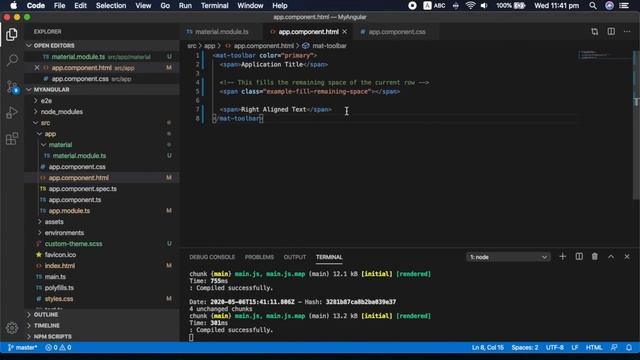This screenshot has height=360, width=640.
Task: Open Source Control view in activity bar
Action: pyautogui.click(x=12, y=87)
